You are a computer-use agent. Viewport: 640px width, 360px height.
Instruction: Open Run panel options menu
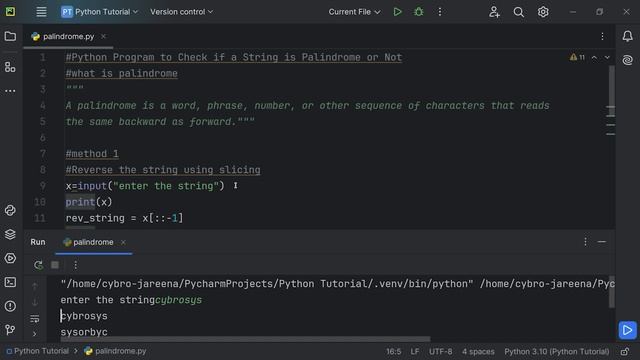(x=585, y=242)
